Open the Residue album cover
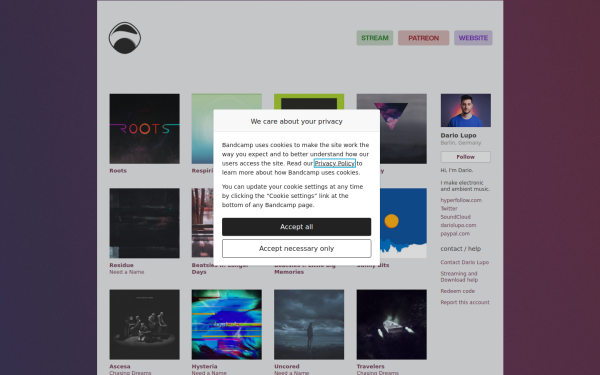The image size is (600, 375). click(144, 223)
